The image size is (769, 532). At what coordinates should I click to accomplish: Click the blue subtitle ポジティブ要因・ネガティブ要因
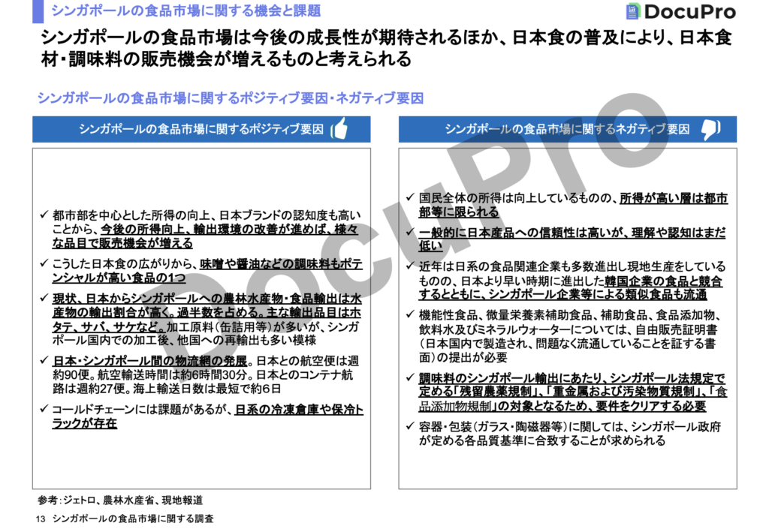231,98
